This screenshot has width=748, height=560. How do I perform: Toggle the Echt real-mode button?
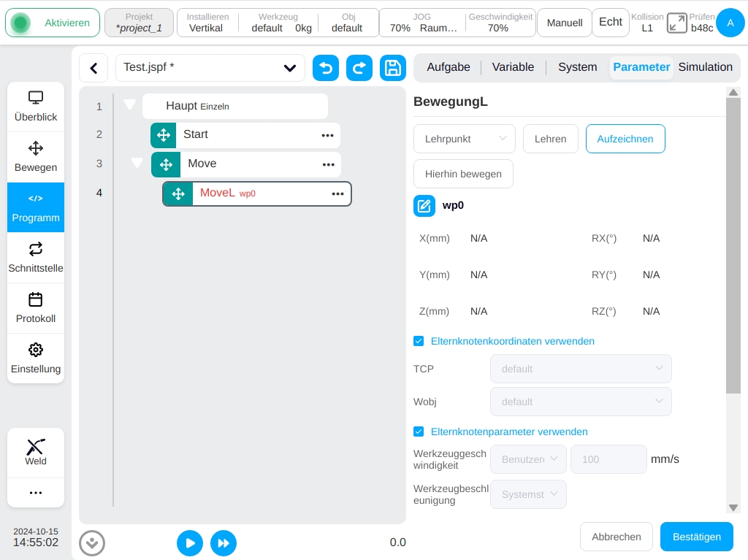click(x=610, y=23)
